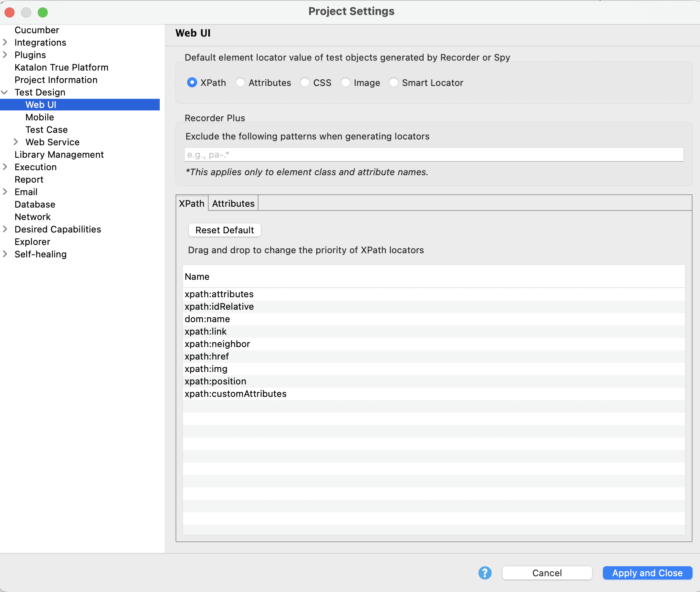The image size is (700, 592).
Task: Select Explorer in the settings tree
Action: click(x=32, y=242)
